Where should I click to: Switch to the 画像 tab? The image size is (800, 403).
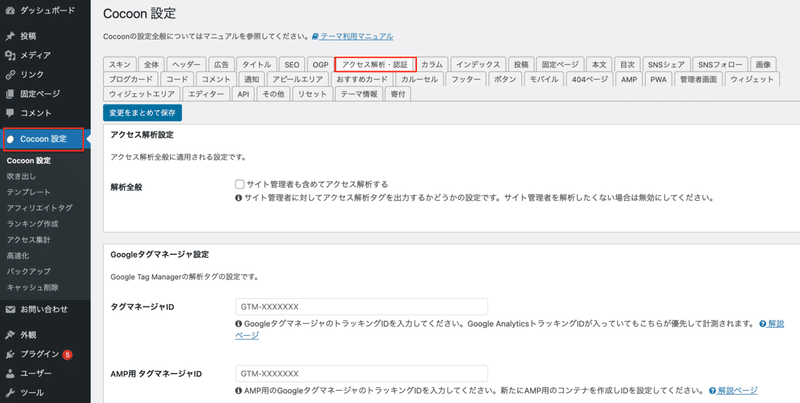click(764, 65)
